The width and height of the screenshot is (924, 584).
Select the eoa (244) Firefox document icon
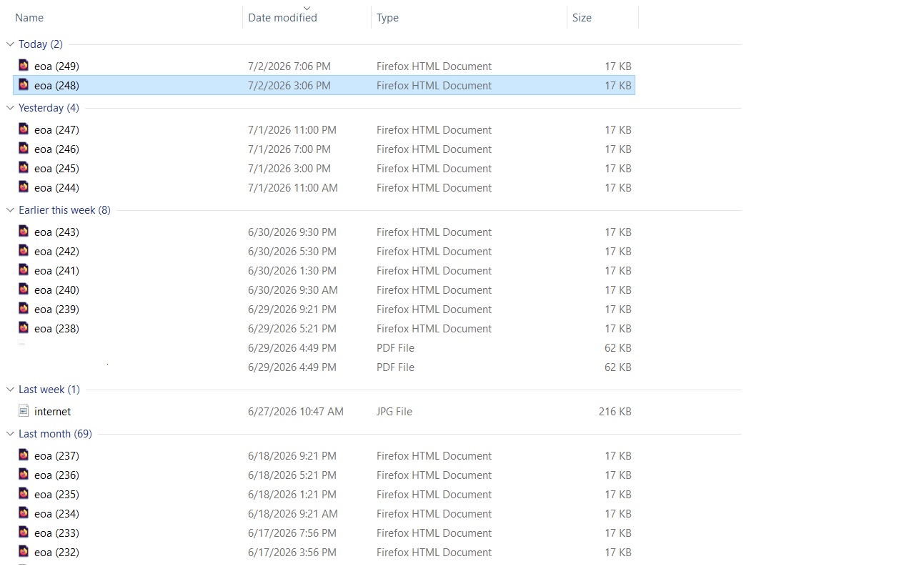(x=24, y=187)
